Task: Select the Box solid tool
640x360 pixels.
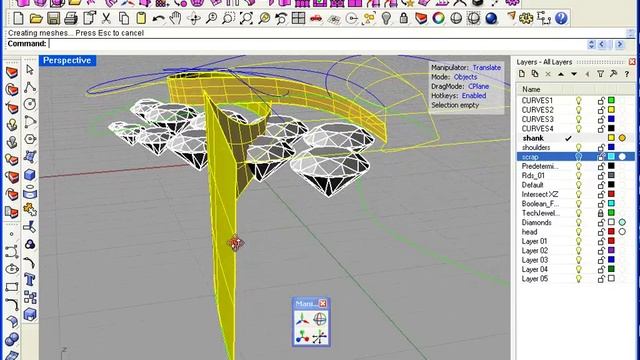Action: pos(30,175)
